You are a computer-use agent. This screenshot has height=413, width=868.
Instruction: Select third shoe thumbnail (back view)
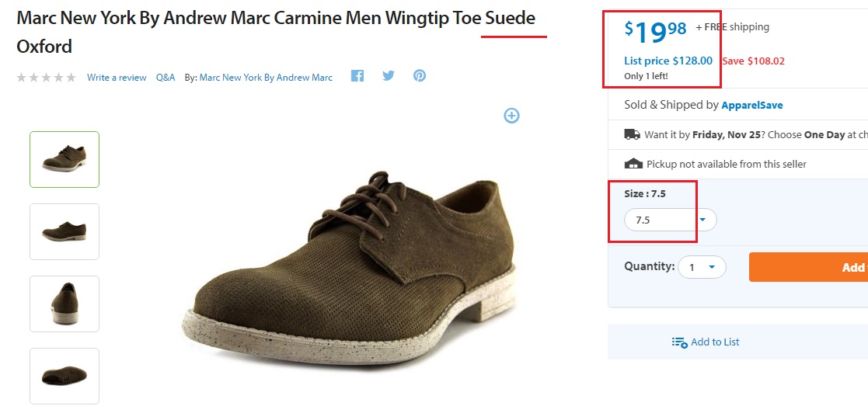(64, 304)
